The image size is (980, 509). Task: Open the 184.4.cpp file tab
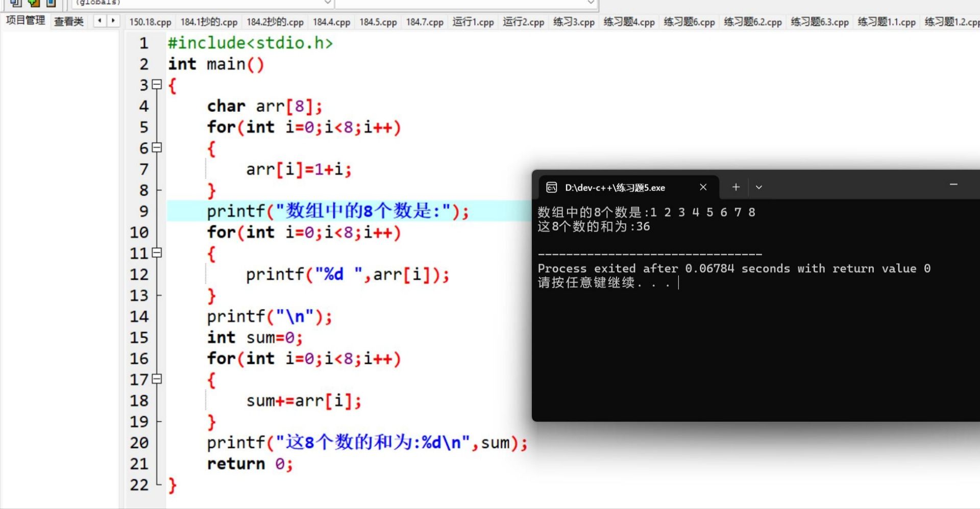click(331, 22)
